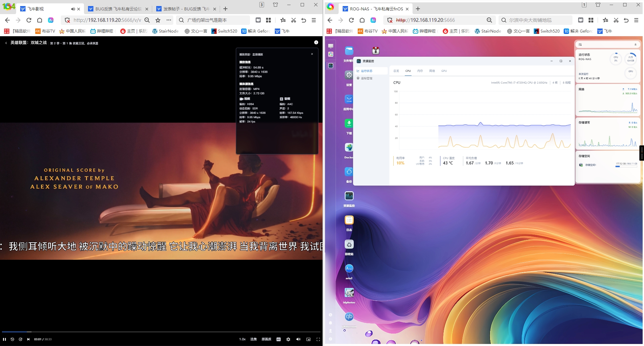Jump to the next episode

(x=29, y=339)
